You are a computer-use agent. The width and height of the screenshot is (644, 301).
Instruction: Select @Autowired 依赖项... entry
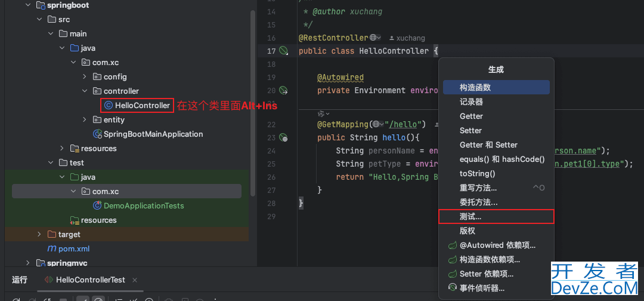496,245
